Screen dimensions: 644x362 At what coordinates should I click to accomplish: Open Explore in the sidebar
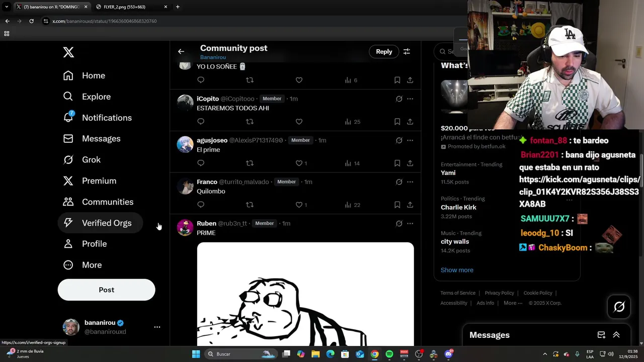click(87, 97)
